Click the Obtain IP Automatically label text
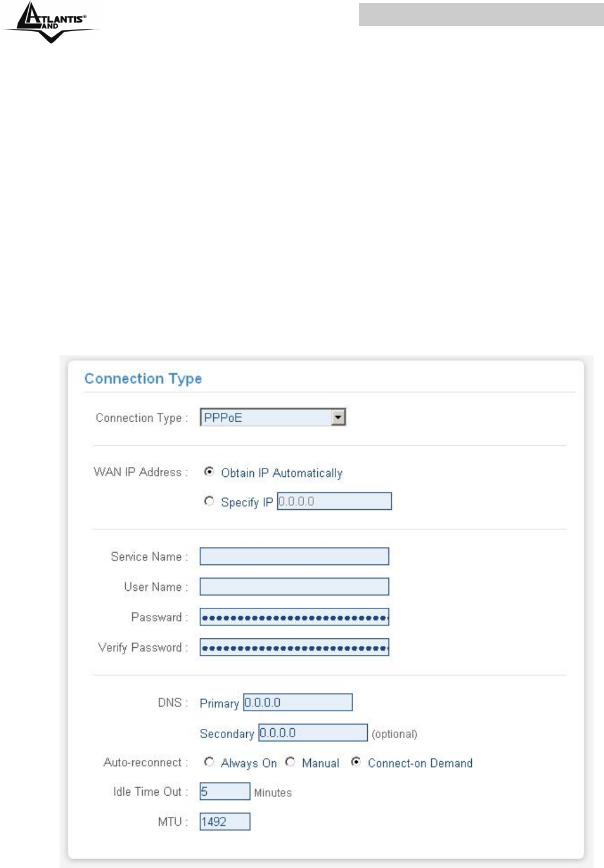Image resolution: width=604 pixels, height=868 pixels. 281,473
